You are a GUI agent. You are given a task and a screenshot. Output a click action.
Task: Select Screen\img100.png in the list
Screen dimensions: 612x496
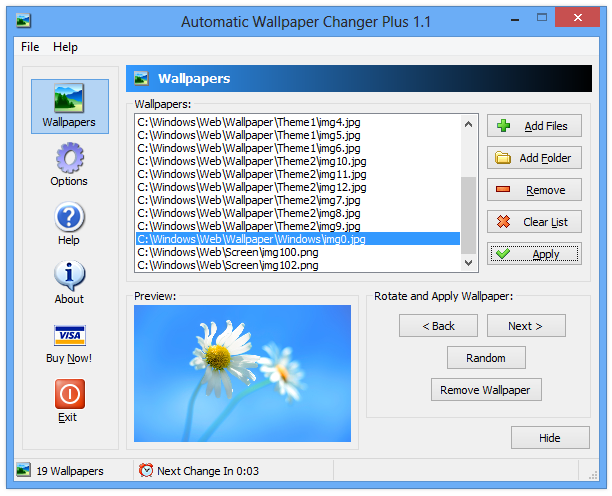coord(298,252)
